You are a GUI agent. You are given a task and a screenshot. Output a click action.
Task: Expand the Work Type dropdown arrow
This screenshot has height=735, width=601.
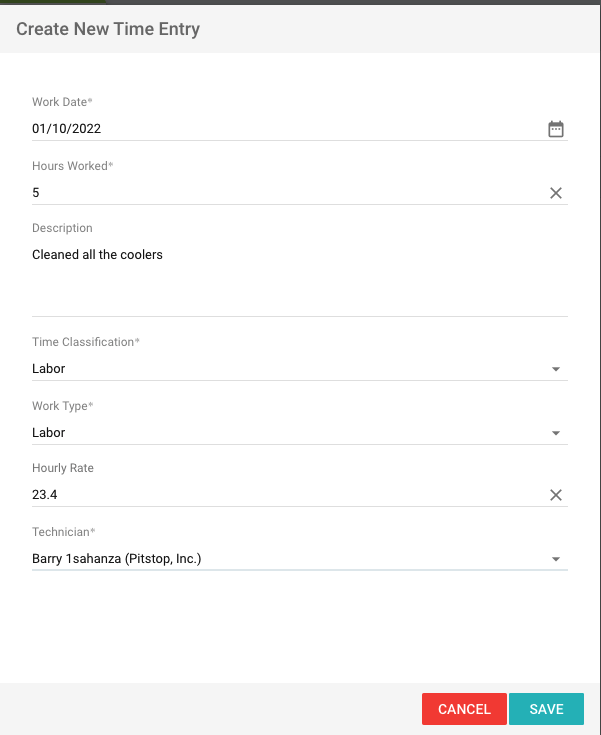tap(556, 433)
